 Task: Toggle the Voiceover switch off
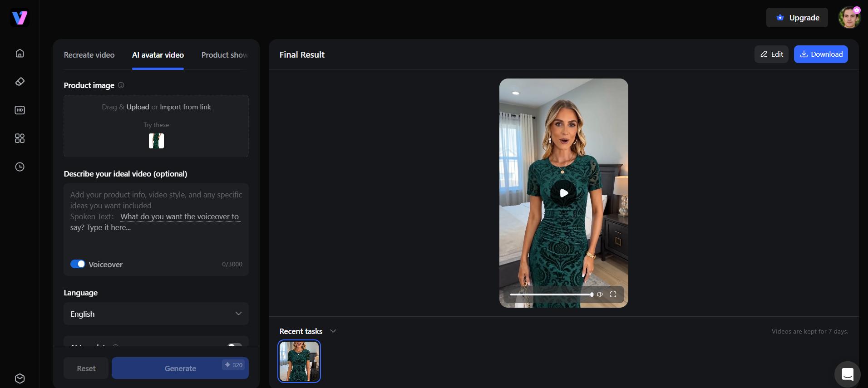[78, 264]
